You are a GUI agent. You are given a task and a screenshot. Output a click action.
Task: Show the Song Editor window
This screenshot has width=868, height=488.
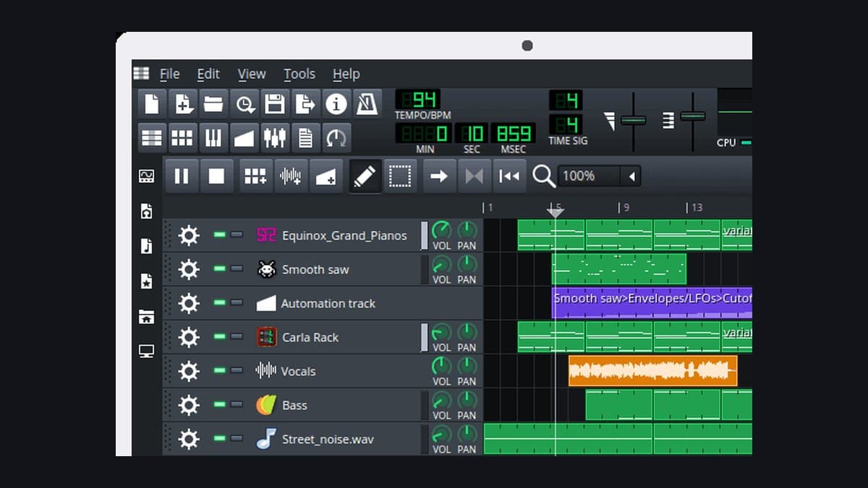click(x=152, y=137)
